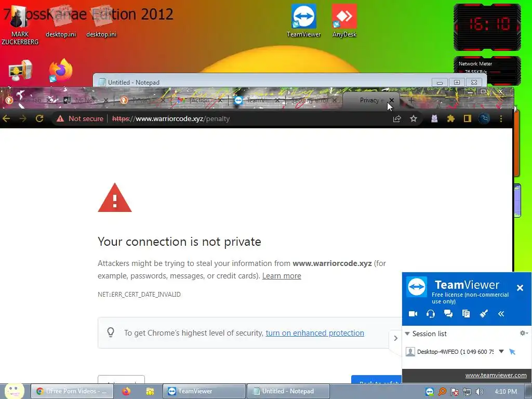Open the Start menu smiley button

[x=14, y=391]
